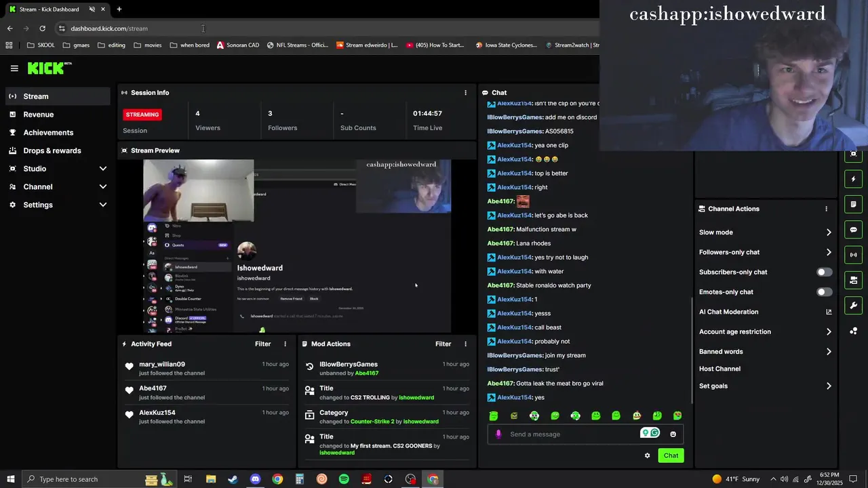868x488 pixels.
Task: Open Banned words settings
Action: click(x=765, y=352)
